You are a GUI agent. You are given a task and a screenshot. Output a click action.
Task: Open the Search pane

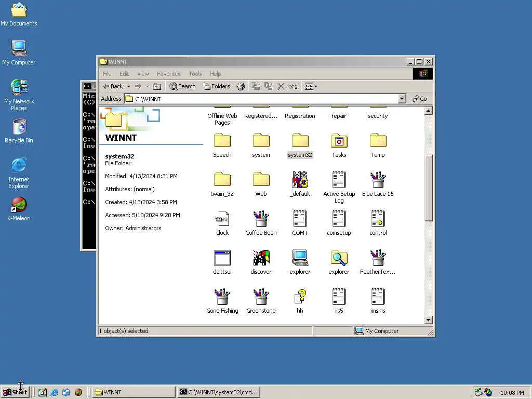point(182,86)
